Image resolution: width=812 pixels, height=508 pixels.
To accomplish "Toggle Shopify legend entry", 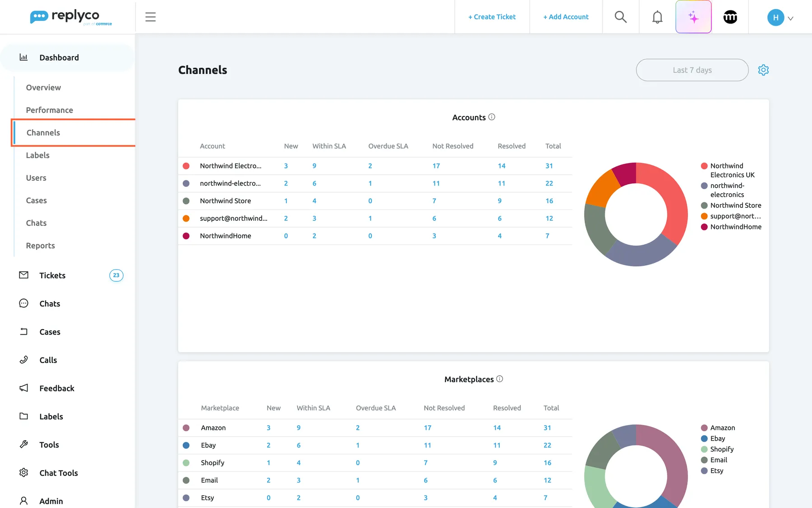I will click(x=717, y=449).
